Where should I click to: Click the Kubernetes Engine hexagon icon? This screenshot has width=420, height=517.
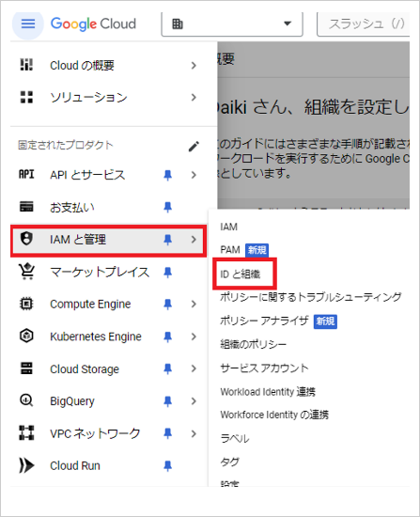pos(26,336)
